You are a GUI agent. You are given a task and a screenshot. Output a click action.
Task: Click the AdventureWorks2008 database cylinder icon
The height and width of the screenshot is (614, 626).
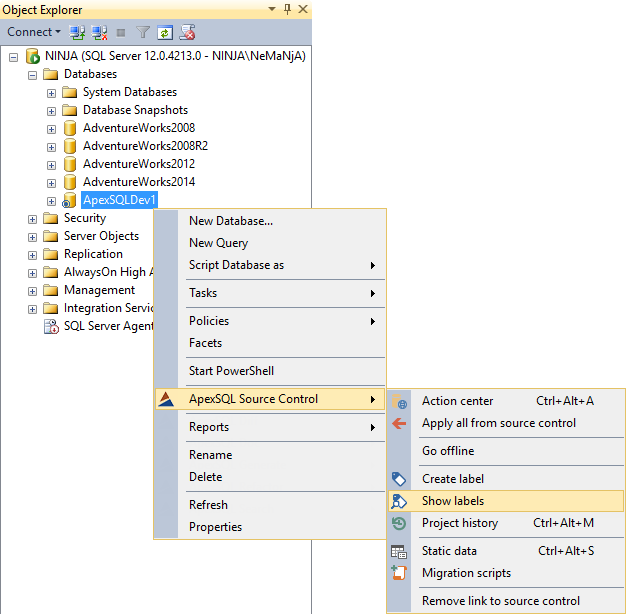tap(70, 128)
